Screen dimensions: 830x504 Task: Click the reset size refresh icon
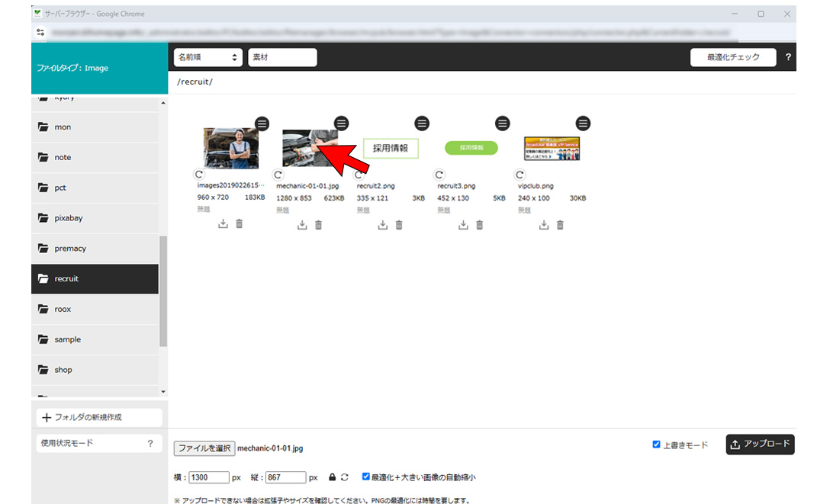pyautogui.click(x=345, y=477)
